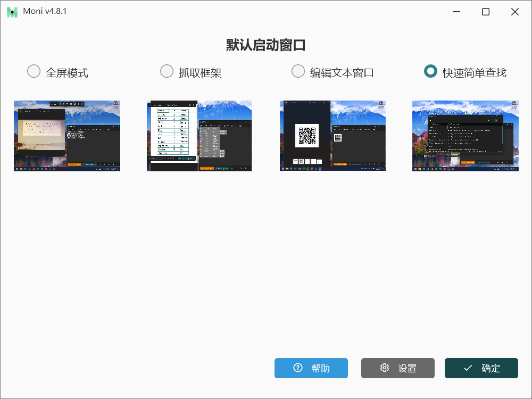The image size is (532, 399).
Task: Click the question mark icon on 帮助 button
Action: (298, 368)
